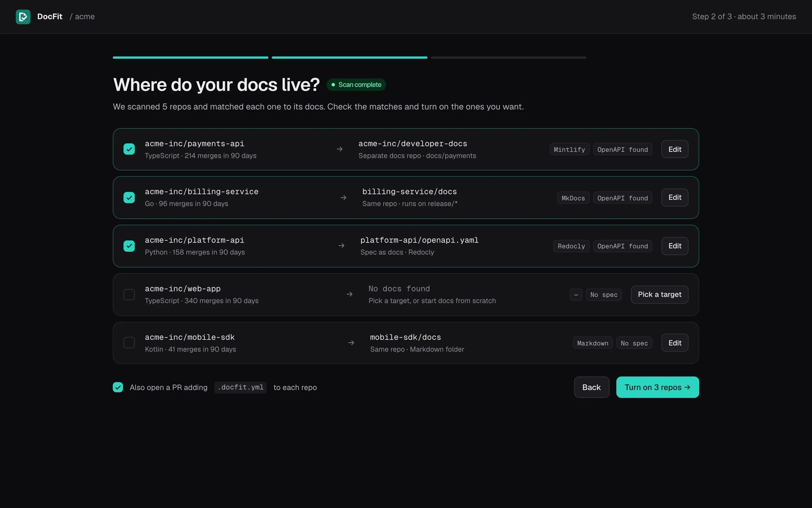
Task: Check the acme-inc/web-app checkbox
Action: tap(129, 295)
